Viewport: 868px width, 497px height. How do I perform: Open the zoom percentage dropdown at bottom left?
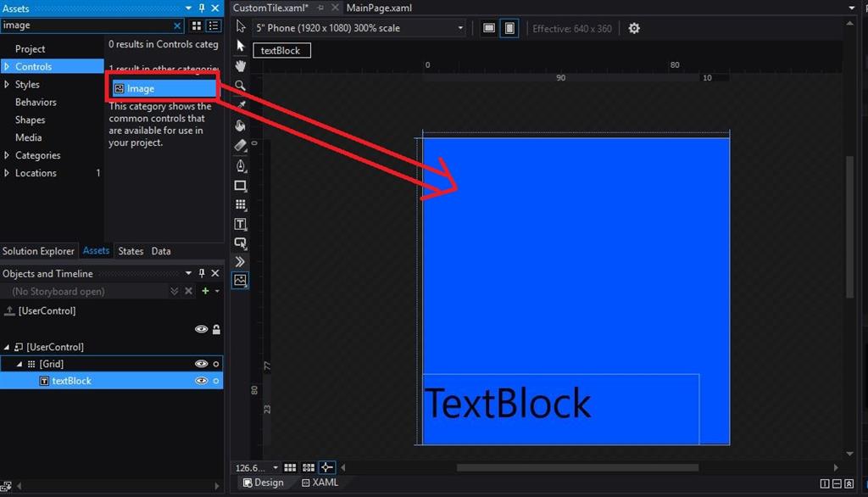pyautogui.click(x=256, y=467)
